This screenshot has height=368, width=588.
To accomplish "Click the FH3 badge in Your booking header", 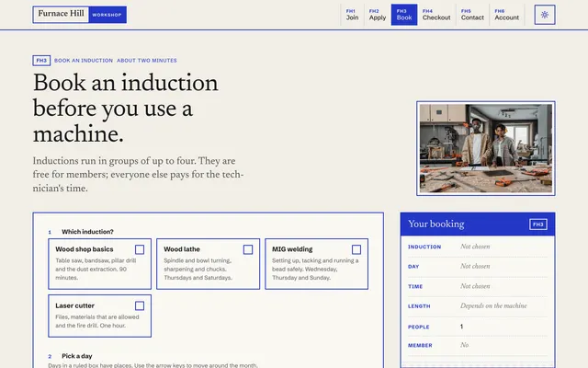I will (538, 224).
